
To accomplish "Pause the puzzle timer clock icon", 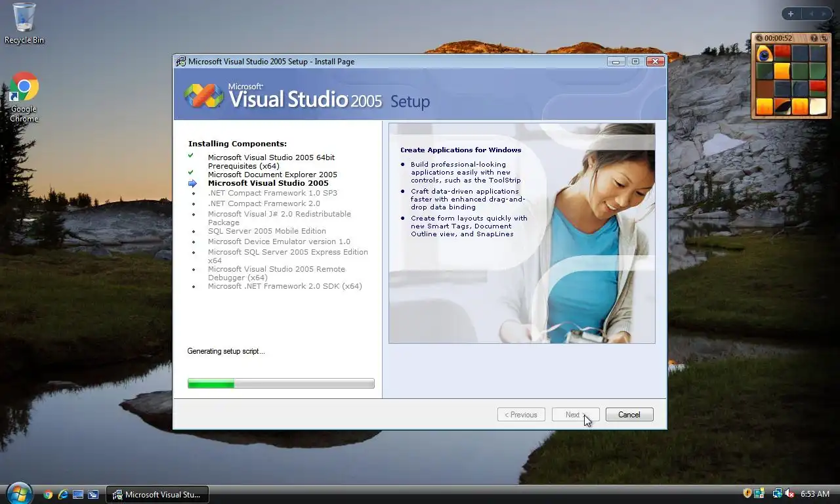I will point(759,39).
